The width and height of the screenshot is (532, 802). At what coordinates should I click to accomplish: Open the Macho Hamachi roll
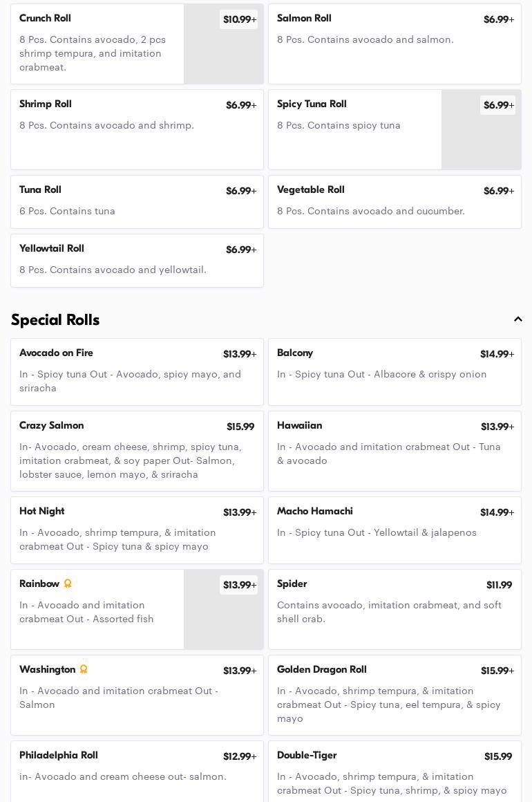[395, 530]
